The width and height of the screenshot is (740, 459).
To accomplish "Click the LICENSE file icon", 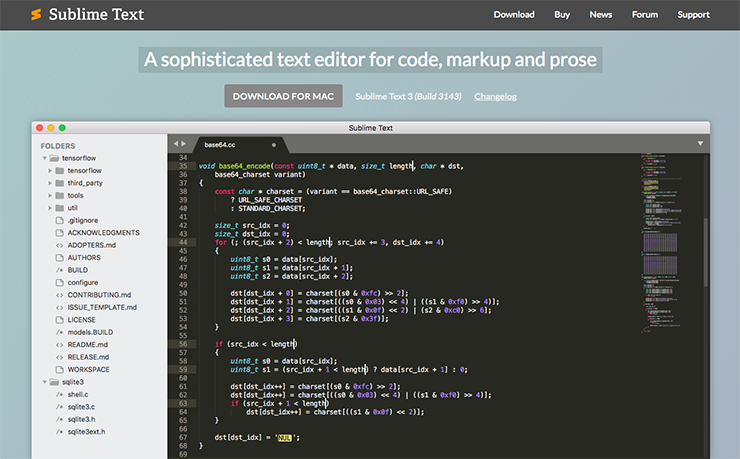I will (x=59, y=320).
